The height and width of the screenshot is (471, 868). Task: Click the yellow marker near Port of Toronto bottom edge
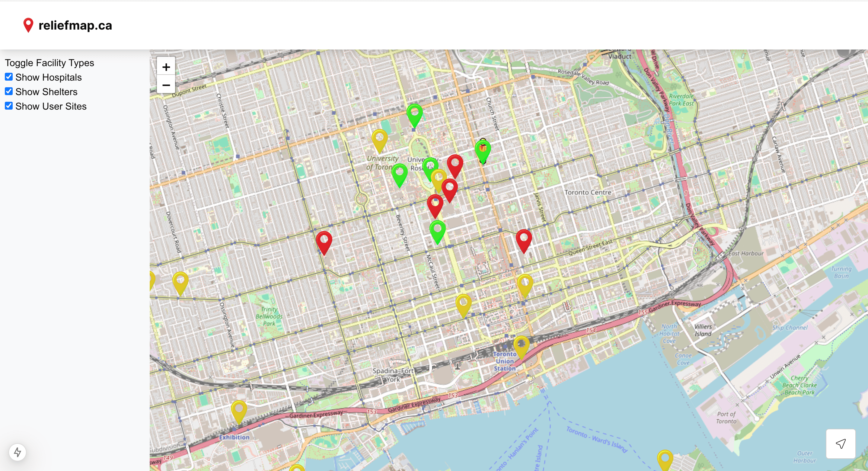pos(665,460)
